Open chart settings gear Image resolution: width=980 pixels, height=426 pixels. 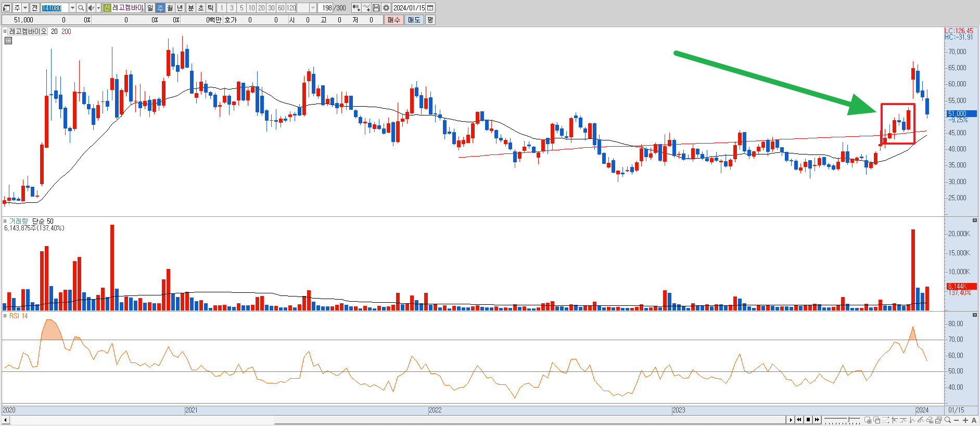click(386, 8)
